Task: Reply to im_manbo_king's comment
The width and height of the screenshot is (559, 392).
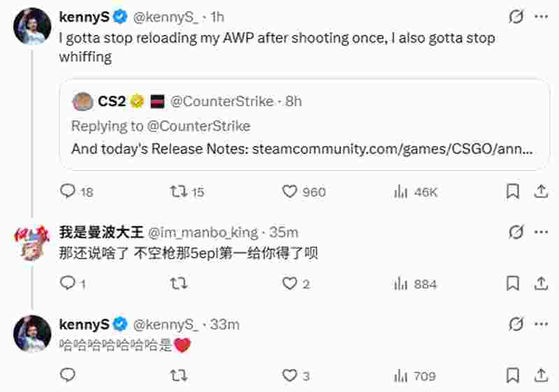Action: pos(68,284)
